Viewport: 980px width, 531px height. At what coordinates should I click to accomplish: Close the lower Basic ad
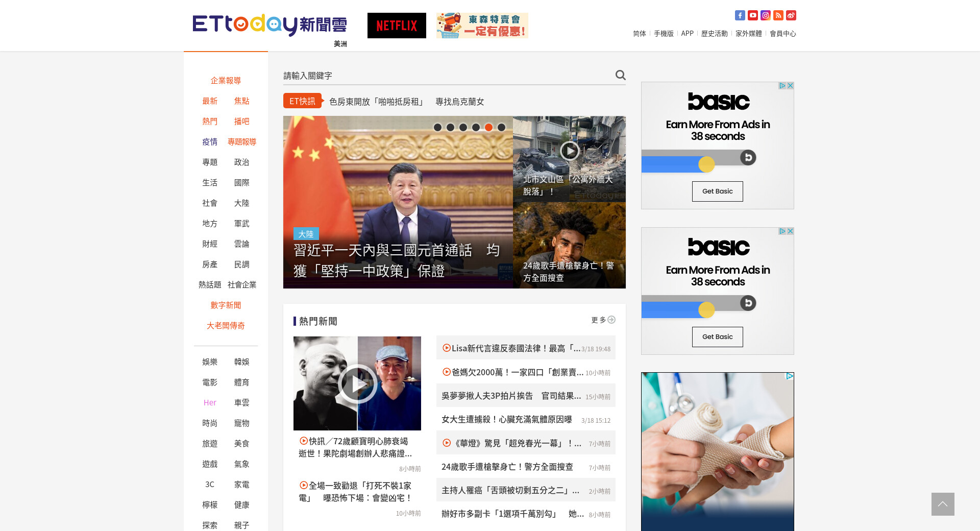[790, 231]
